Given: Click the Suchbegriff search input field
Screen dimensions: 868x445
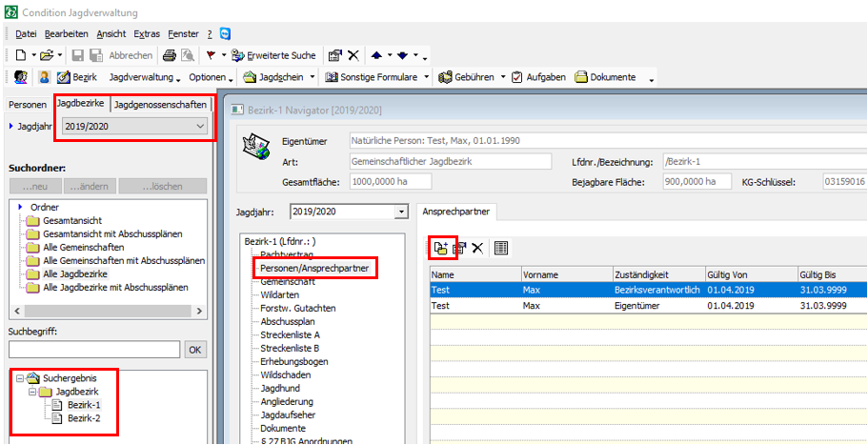Looking at the screenshot, I should click(93, 350).
